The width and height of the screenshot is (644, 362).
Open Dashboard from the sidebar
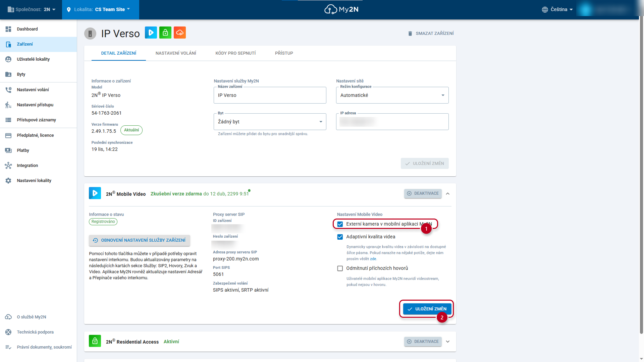click(x=39, y=29)
